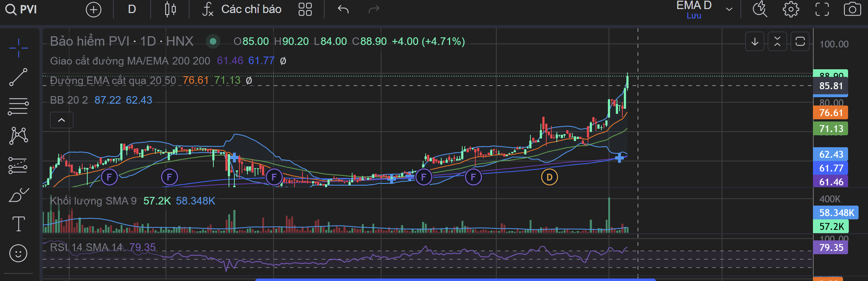The height and width of the screenshot is (281, 868).
Task: Click the orange 76.61 EMA price label
Action: tap(831, 113)
